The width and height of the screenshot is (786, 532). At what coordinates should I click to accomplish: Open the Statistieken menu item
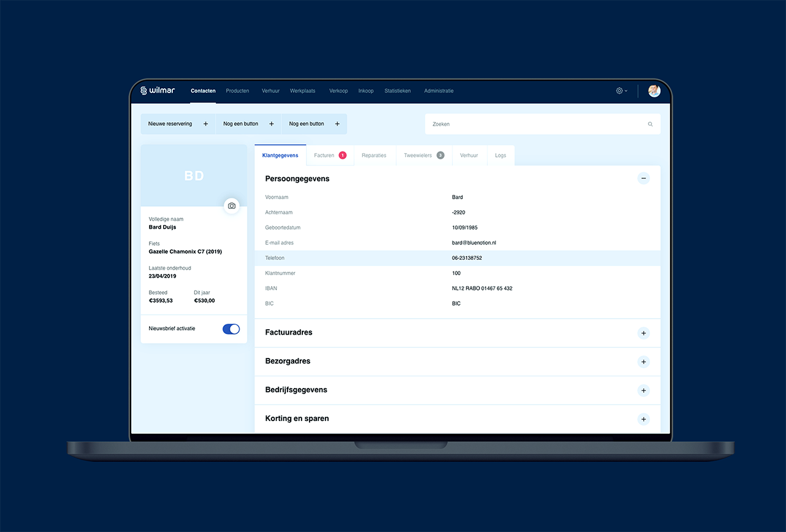point(398,91)
